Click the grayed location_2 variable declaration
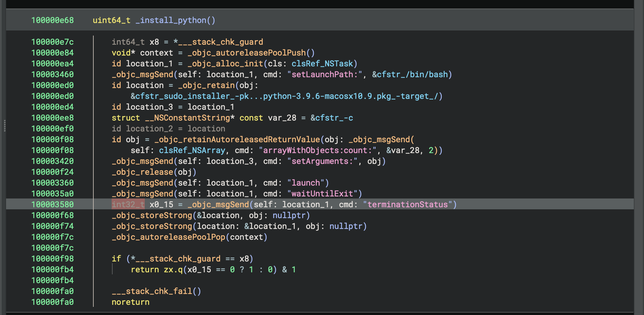 [x=149, y=129]
